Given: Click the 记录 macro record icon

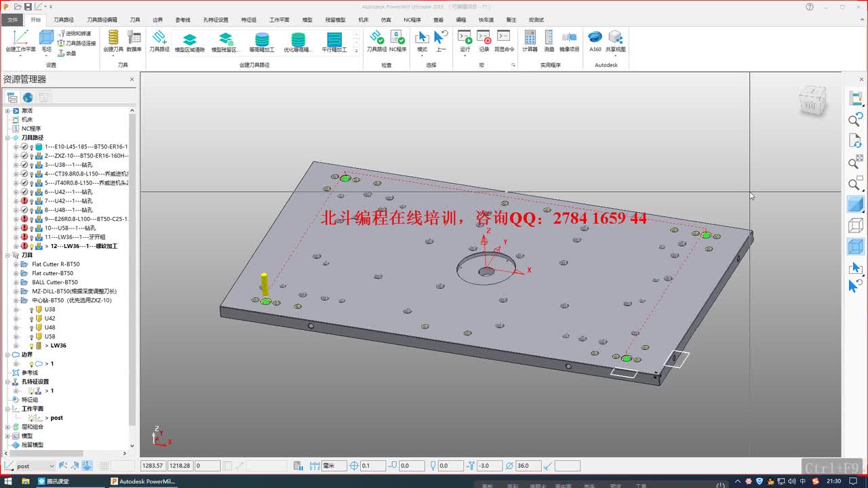Looking at the screenshot, I should point(484,41).
